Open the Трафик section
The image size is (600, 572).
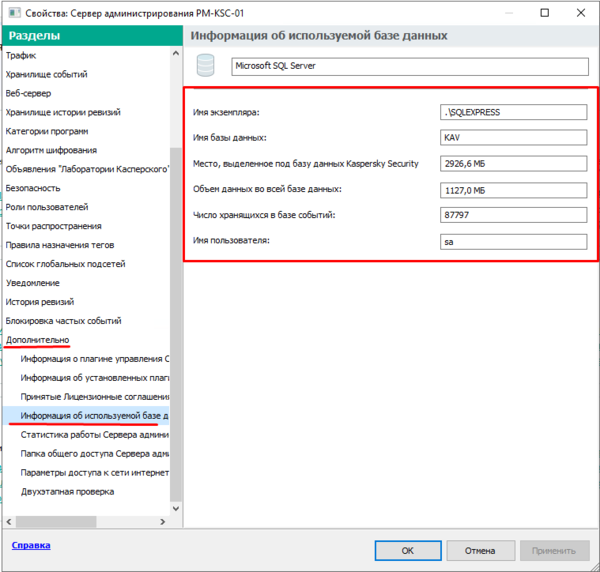pyautogui.click(x=21, y=55)
